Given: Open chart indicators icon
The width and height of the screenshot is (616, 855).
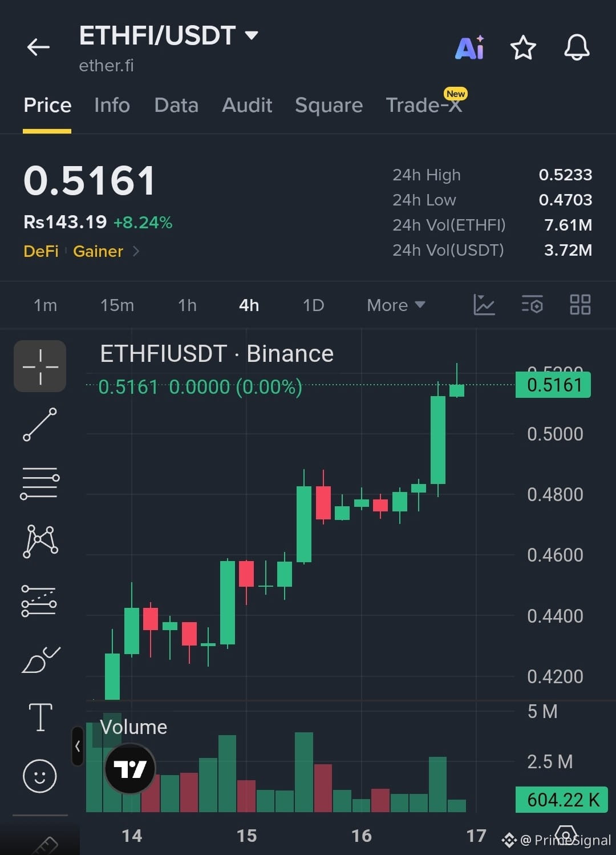Looking at the screenshot, I should [484, 305].
